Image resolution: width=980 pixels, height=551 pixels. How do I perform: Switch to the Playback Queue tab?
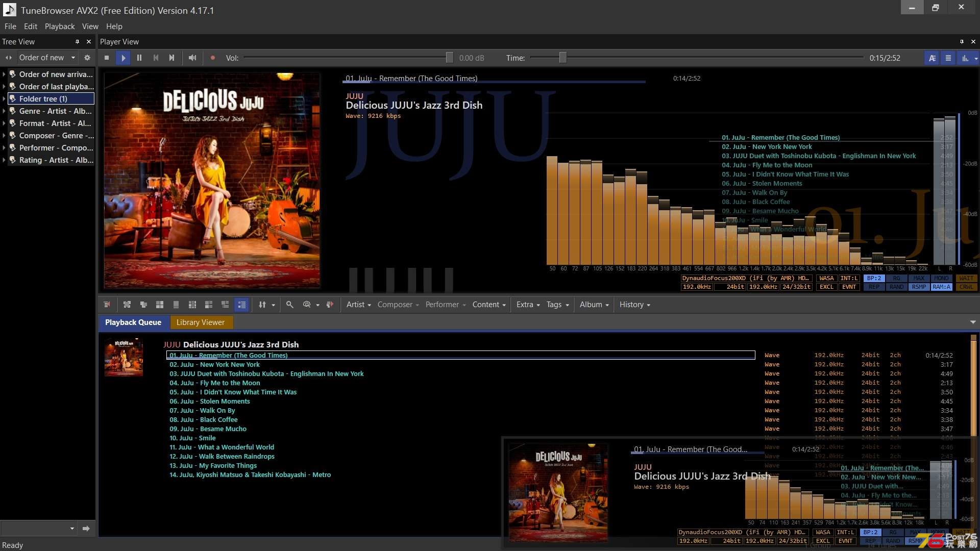133,322
